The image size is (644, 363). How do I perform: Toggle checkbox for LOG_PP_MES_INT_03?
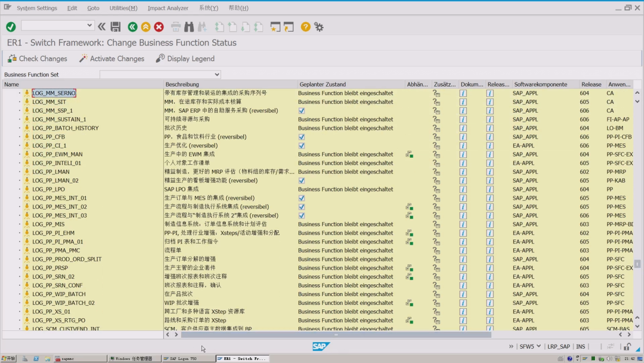coord(302,216)
